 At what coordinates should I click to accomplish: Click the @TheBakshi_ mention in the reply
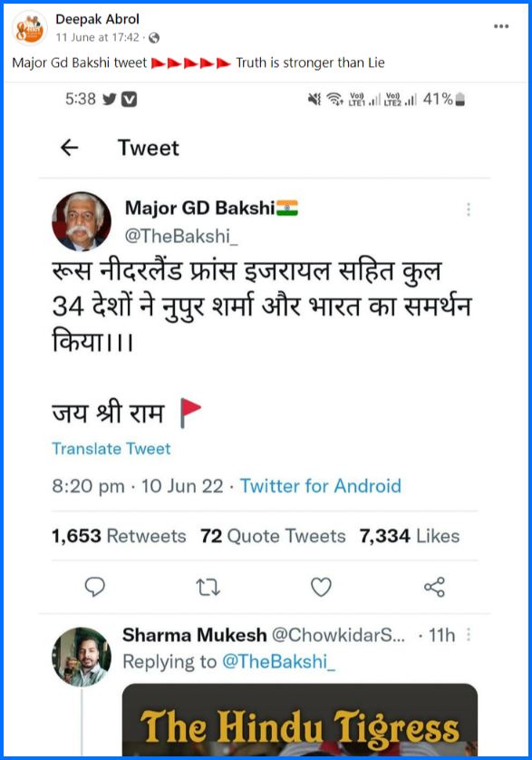[278, 662]
